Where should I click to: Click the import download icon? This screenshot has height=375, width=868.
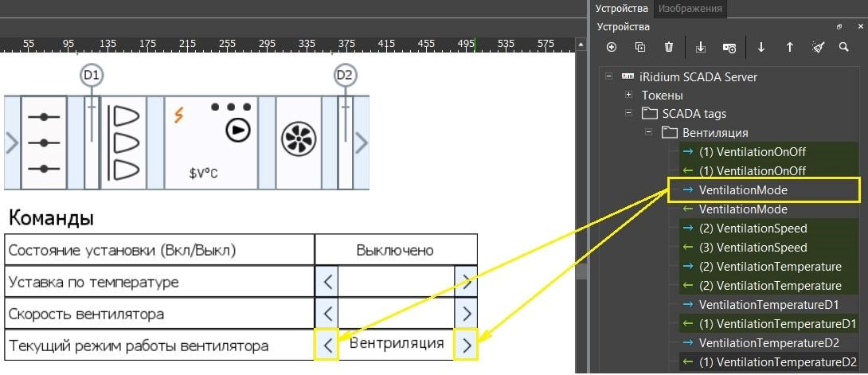pyautogui.click(x=701, y=48)
